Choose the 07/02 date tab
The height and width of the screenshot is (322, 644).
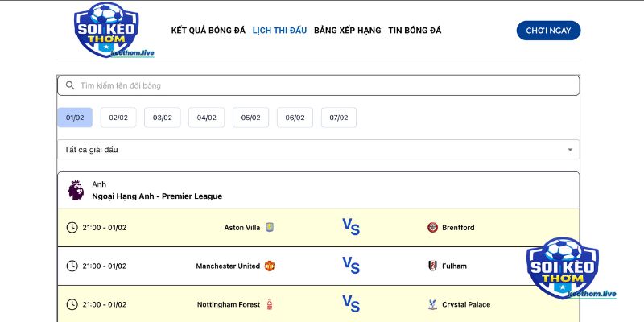pos(338,118)
